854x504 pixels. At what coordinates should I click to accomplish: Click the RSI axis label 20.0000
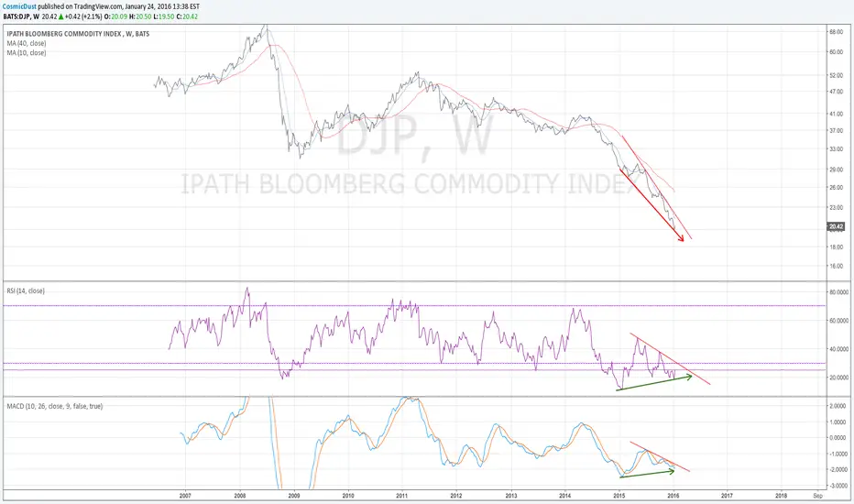point(838,377)
